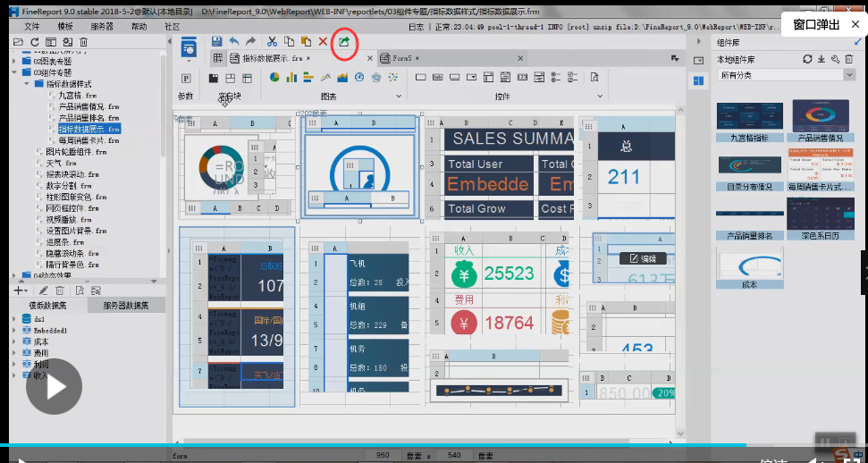868x463 pixels.
Task: Click the red Delete X icon
Action: pos(323,41)
